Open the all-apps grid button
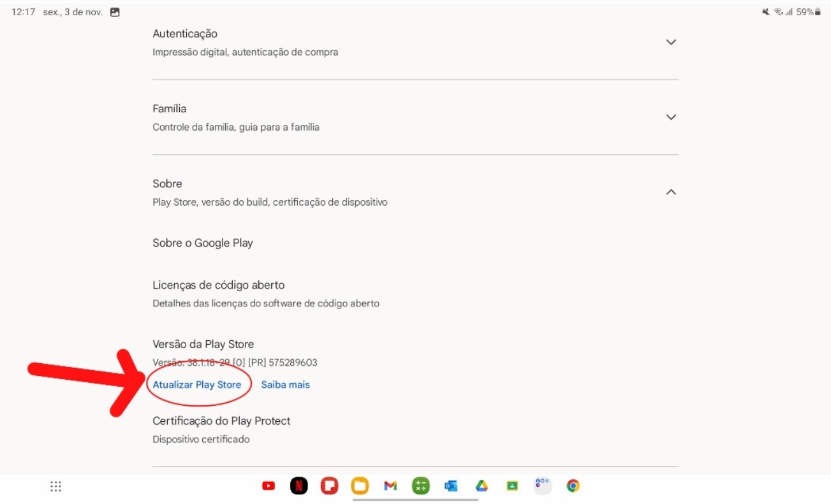This screenshot has height=504, width=831. [x=55, y=486]
